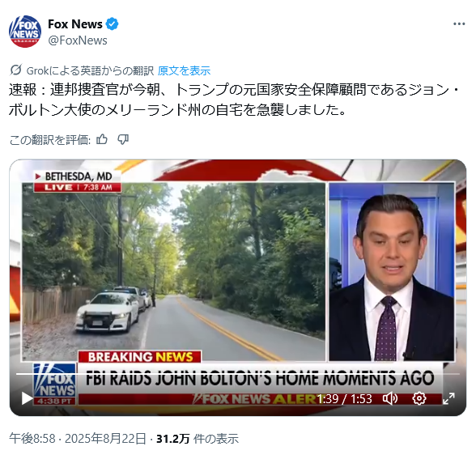Screen dimensions: 476x459
Task: Open the Fox News profile avatar
Action: tap(25, 32)
